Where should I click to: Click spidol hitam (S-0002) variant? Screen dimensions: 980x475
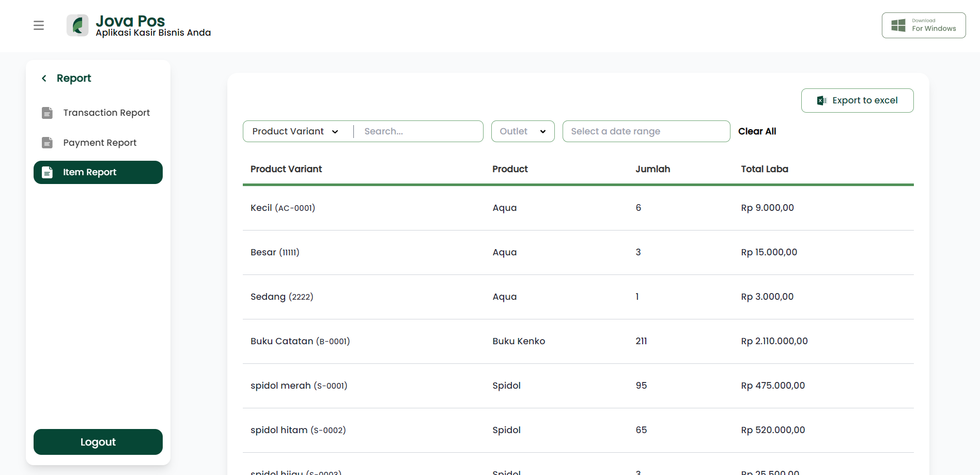pos(298,430)
